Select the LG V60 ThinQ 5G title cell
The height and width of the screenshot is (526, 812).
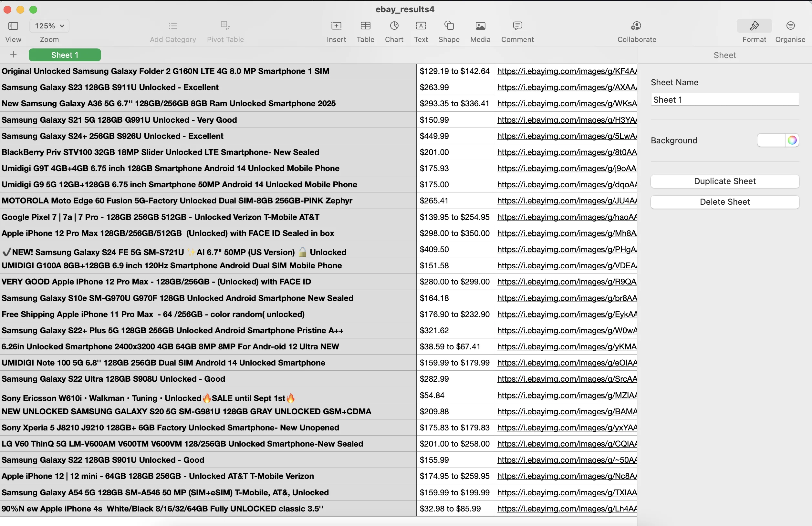click(x=208, y=444)
